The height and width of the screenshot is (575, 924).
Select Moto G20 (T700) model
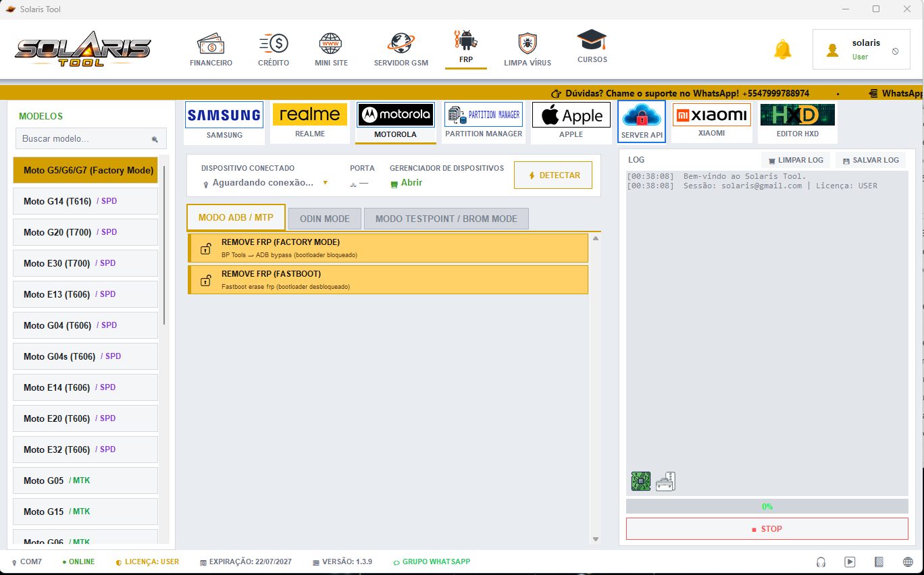[x=85, y=232]
